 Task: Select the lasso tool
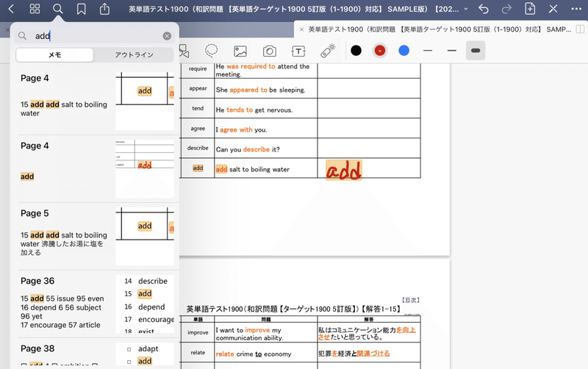212,51
